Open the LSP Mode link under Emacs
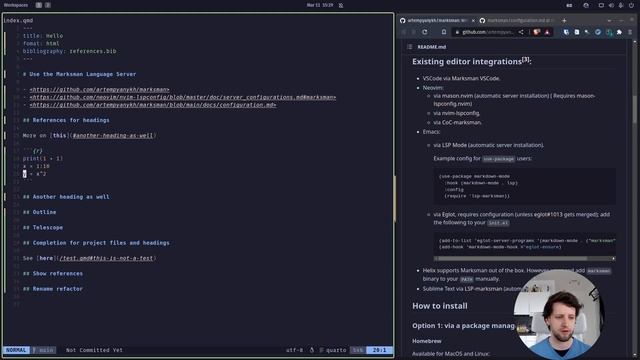 (454, 145)
